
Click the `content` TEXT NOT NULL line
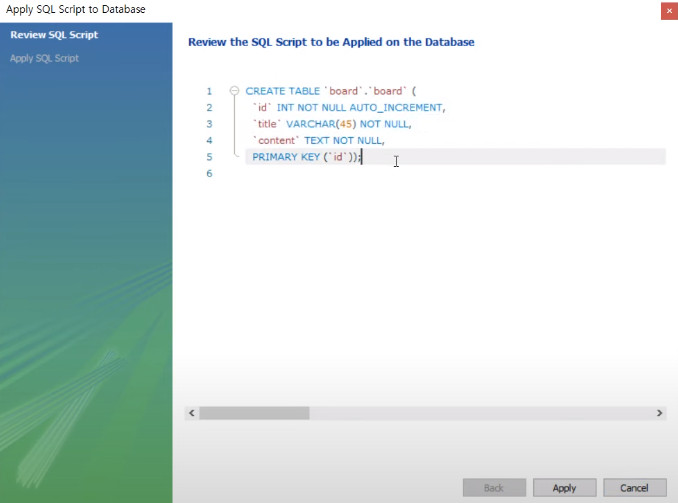pyautogui.click(x=318, y=140)
